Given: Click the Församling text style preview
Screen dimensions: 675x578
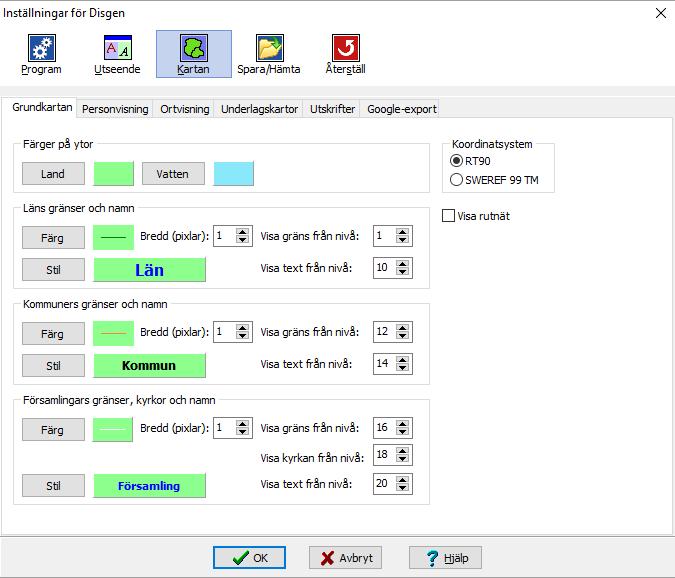Looking at the screenshot, I should (149, 486).
